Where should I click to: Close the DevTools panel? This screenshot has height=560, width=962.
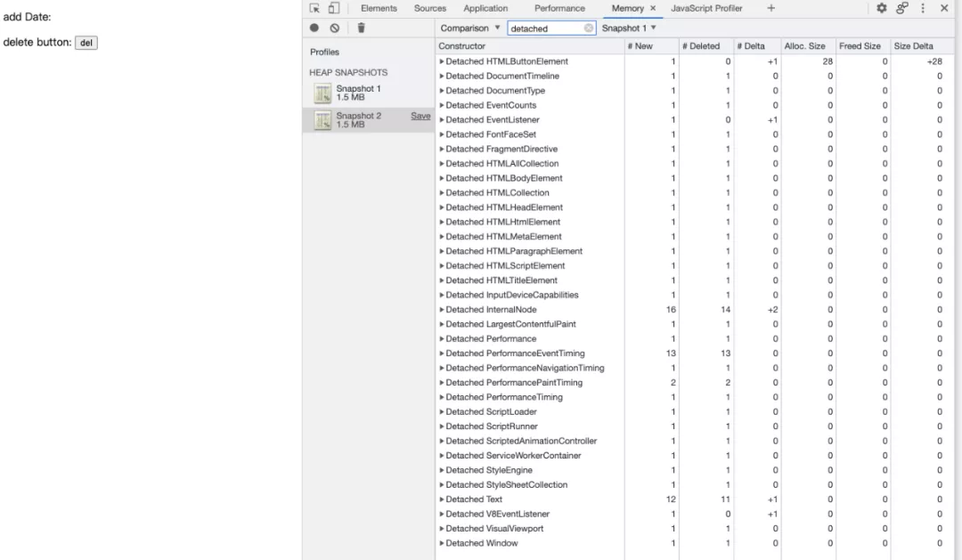[944, 8]
